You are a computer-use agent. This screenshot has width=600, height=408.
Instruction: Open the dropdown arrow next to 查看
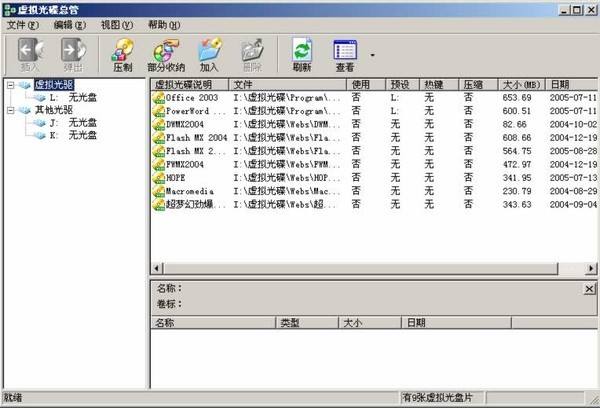pos(372,55)
